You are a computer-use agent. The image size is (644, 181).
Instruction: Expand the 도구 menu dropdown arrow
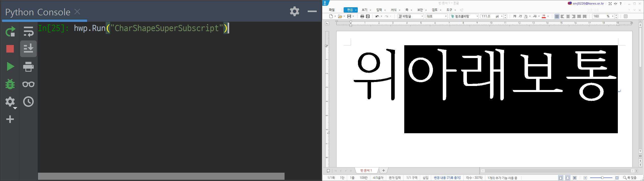point(455,10)
